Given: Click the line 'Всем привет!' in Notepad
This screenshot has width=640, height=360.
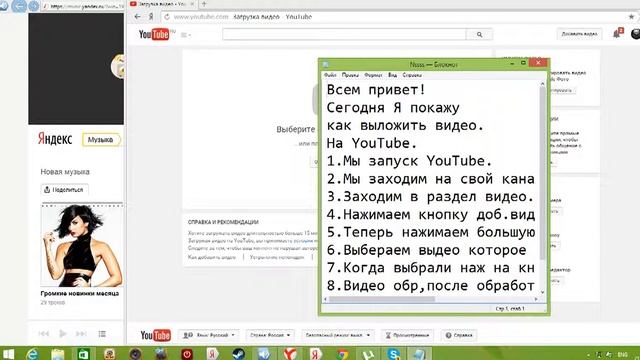Looking at the screenshot, I should [376, 90].
